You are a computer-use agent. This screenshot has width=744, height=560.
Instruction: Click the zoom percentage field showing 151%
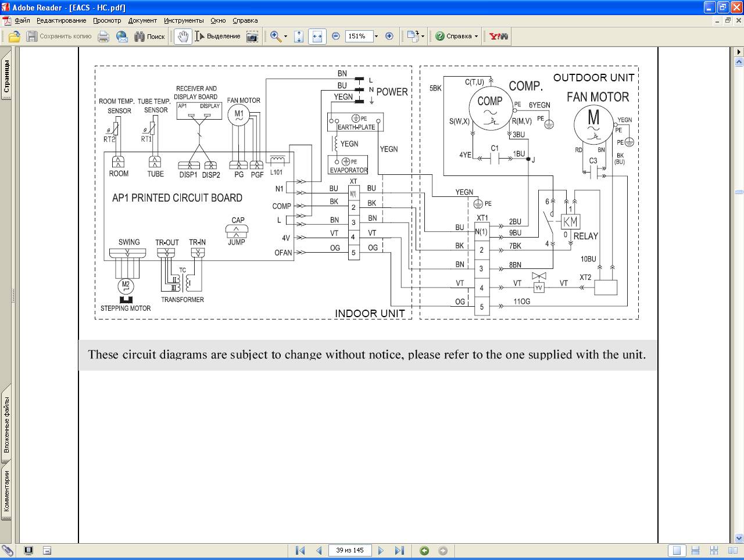358,37
